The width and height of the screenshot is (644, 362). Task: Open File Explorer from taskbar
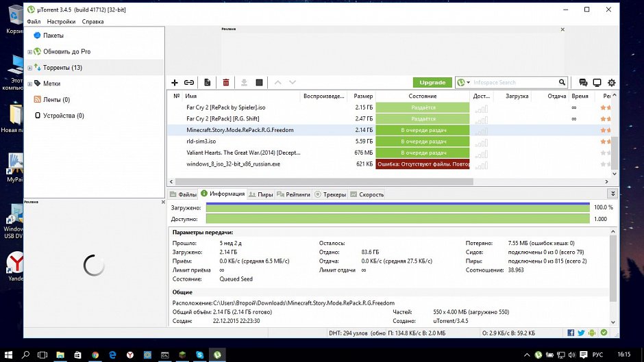pyautogui.click(x=60, y=354)
